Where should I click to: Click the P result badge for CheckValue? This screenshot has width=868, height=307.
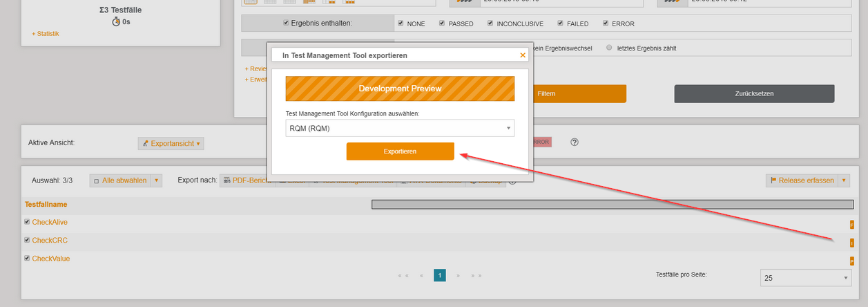tap(851, 261)
